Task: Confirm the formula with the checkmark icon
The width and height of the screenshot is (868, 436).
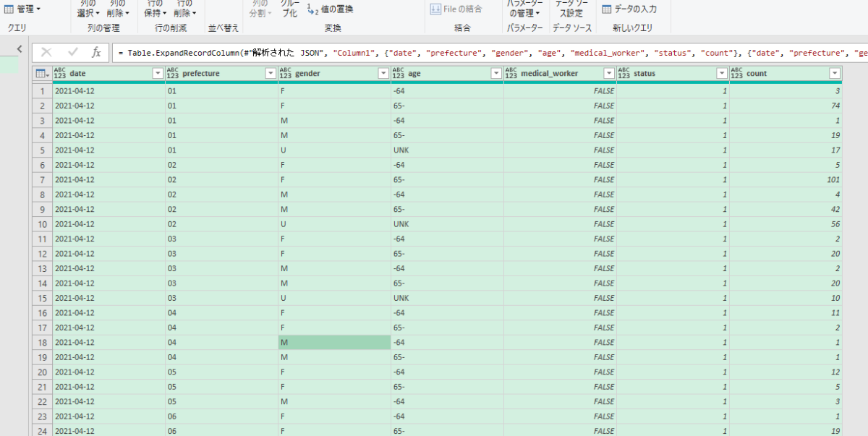Action: 72,52
